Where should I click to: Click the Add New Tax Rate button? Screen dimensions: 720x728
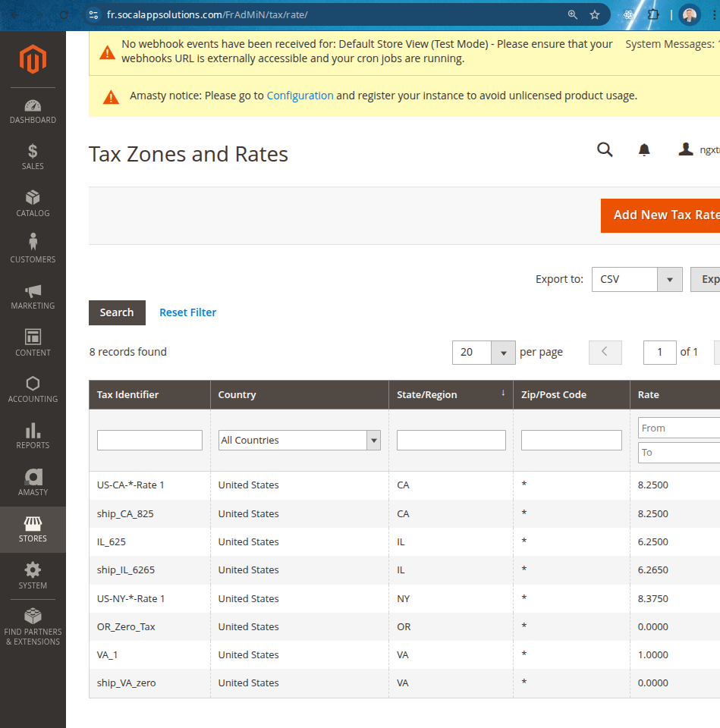[x=662, y=215]
